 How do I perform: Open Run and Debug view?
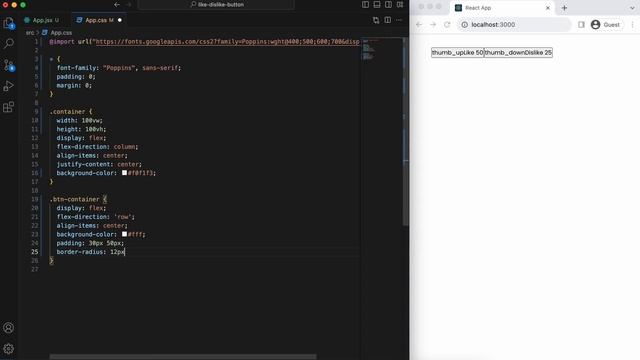tap(9, 86)
